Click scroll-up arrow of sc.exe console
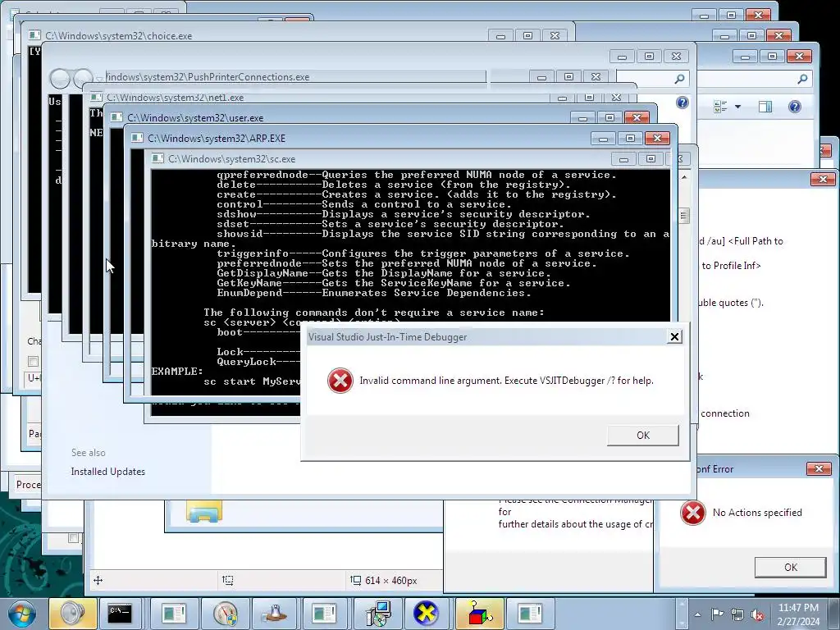The height and width of the screenshot is (630, 840). point(684,177)
